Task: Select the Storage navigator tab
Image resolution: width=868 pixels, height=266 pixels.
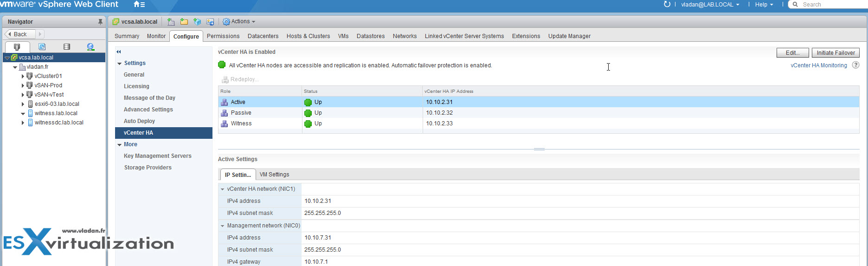Action: click(x=67, y=47)
